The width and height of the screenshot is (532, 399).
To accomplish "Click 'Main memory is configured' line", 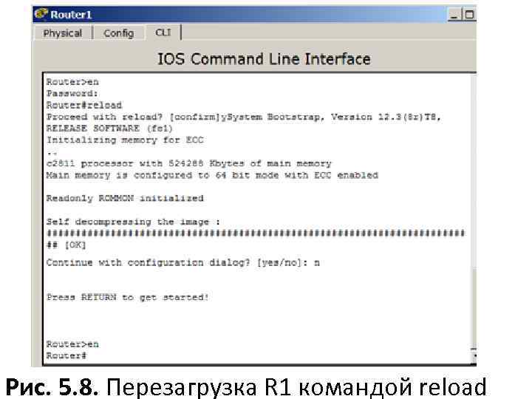I will (212, 175).
